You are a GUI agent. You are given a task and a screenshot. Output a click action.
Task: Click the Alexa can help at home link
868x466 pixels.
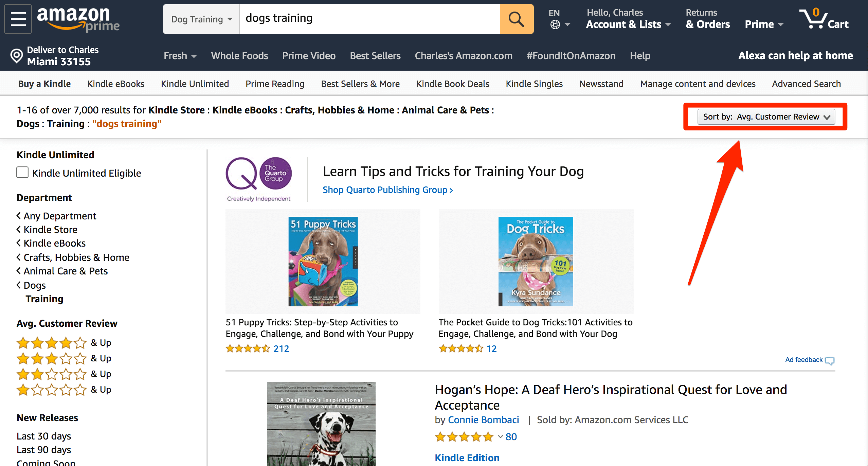795,55
